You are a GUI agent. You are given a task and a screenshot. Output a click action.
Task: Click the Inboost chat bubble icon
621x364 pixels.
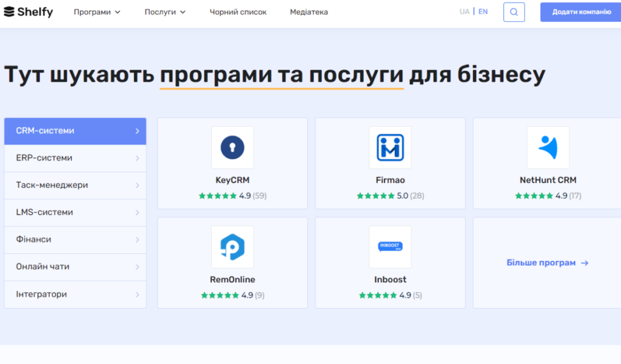coord(390,247)
